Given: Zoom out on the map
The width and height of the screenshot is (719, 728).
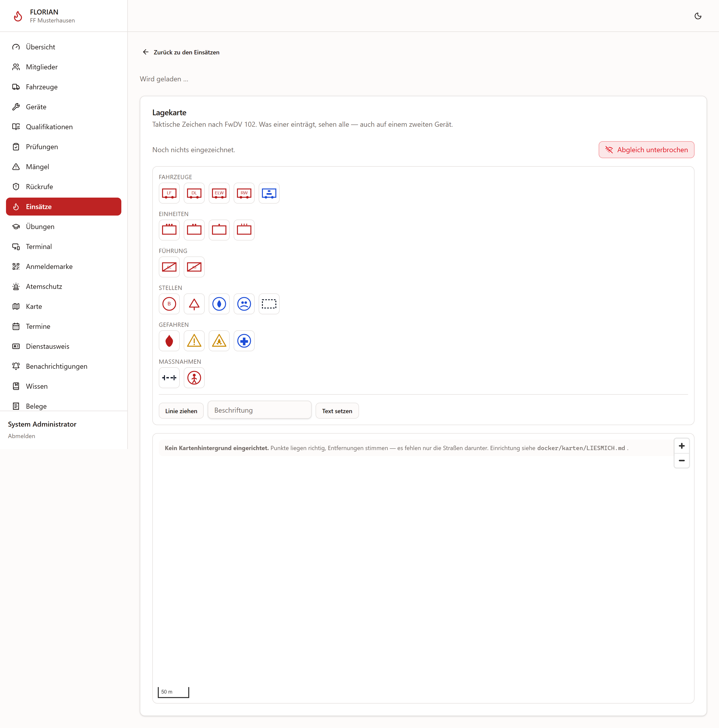Looking at the screenshot, I should point(682,461).
